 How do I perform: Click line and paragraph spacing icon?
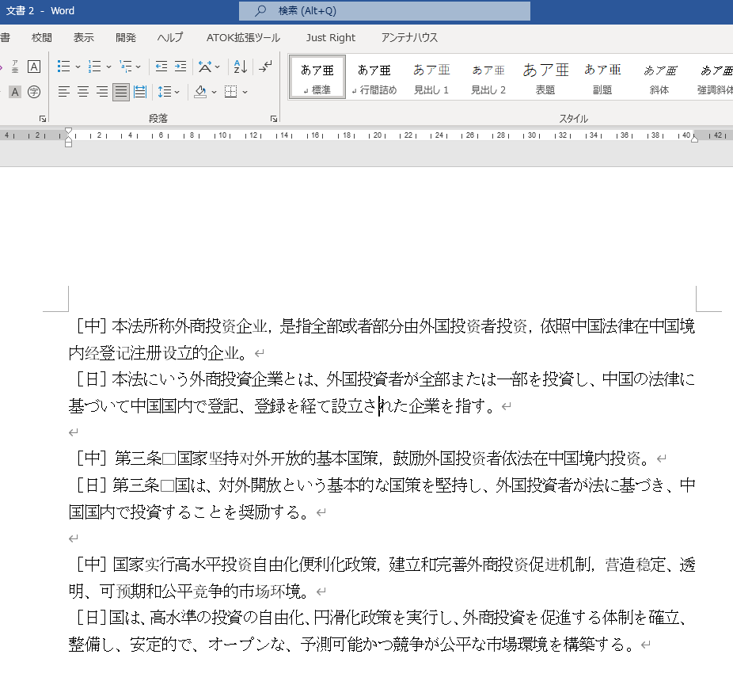[164, 92]
